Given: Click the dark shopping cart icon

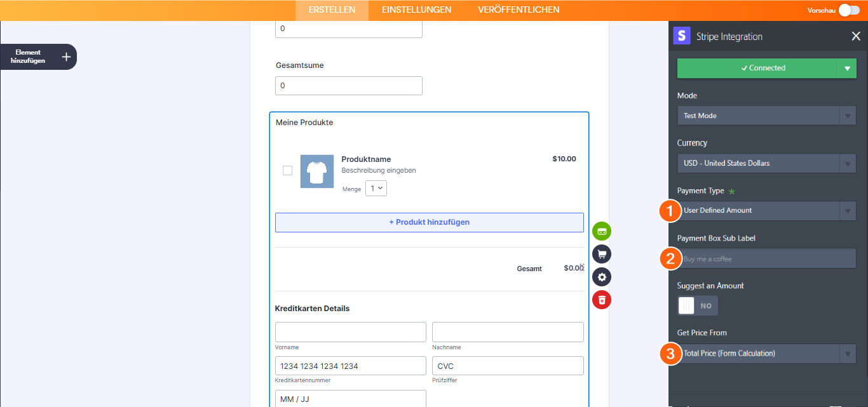Looking at the screenshot, I should click(602, 255).
